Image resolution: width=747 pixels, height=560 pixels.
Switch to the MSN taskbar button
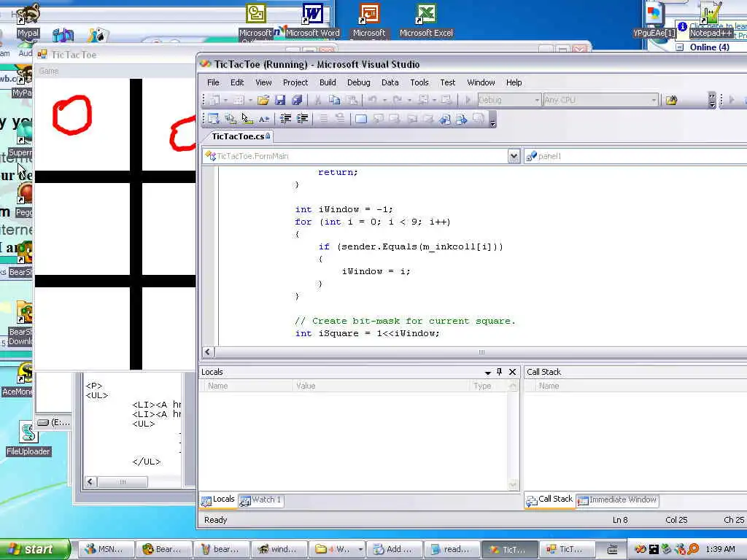pyautogui.click(x=105, y=549)
